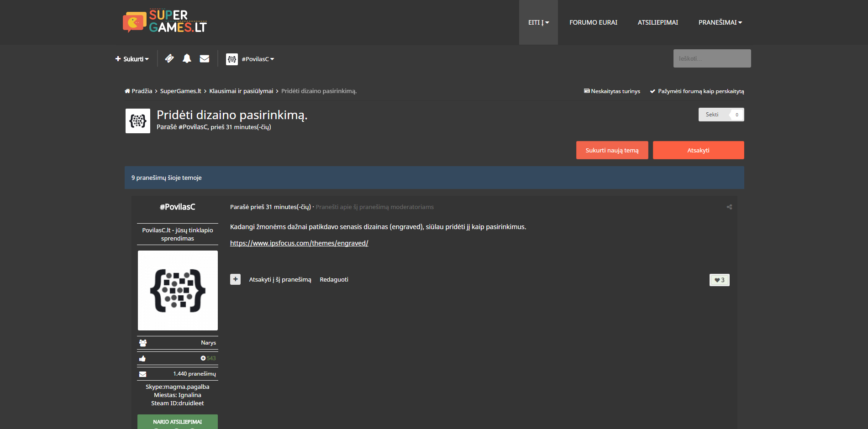Click the Skype:magma.pagalba text

click(x=178, y=387)
